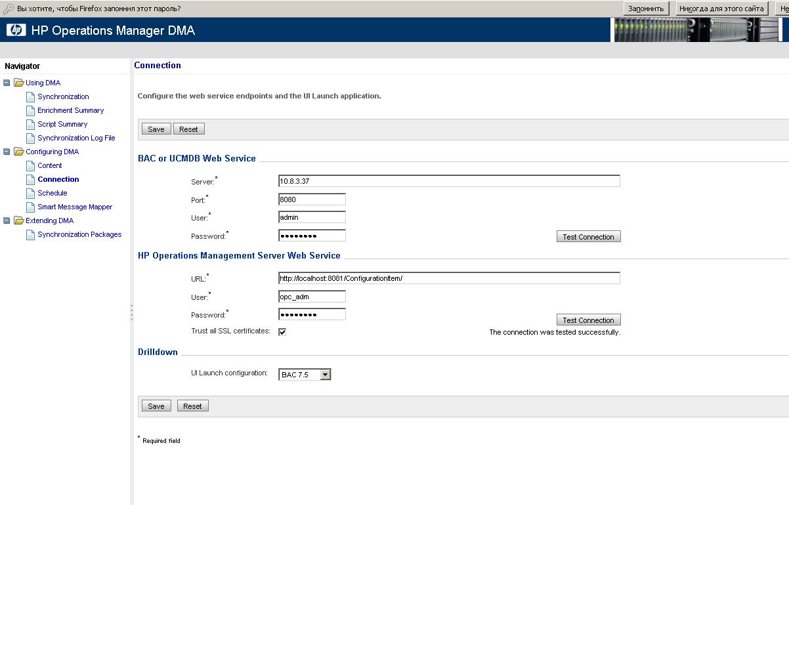Screen dimensions: 789x672
Task: Open the Content page in Navigator
Action: [x=50, y=165]
